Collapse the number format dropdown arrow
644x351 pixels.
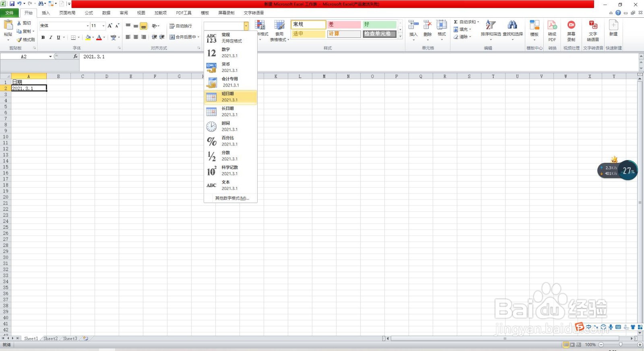pos(246,26)
